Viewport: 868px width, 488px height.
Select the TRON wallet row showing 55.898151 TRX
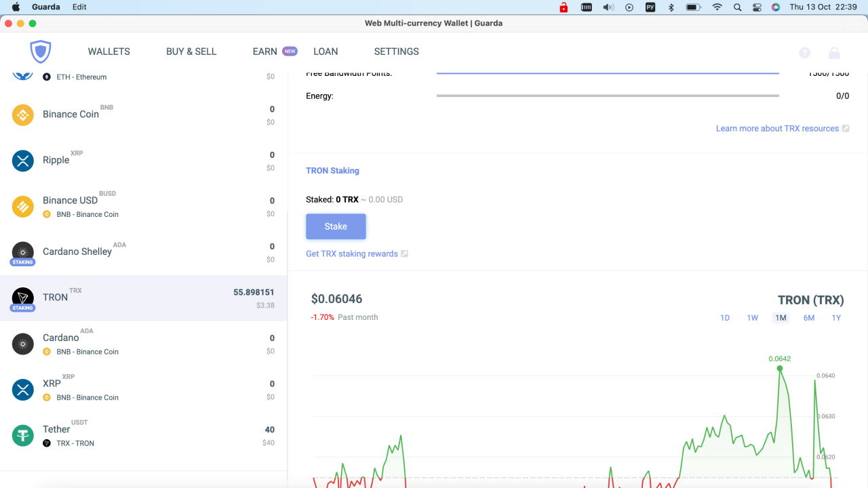(x=144, y=298)
